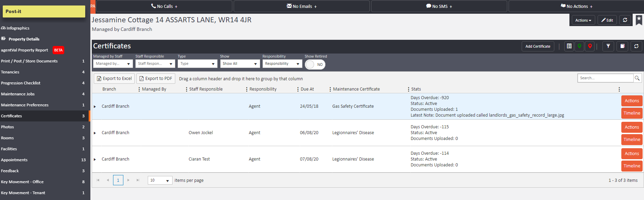
Task: Click the certificates Search field
Action: (605, 78)
